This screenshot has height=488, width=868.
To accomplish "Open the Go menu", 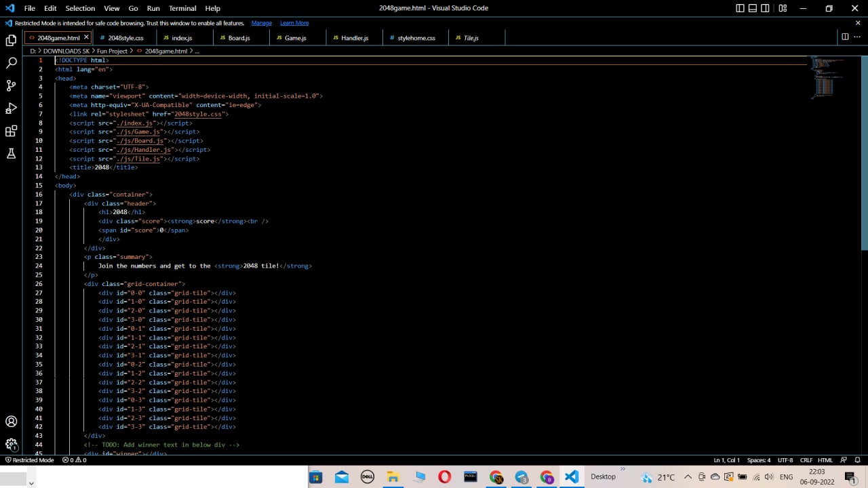I will [x=134, y=8].
